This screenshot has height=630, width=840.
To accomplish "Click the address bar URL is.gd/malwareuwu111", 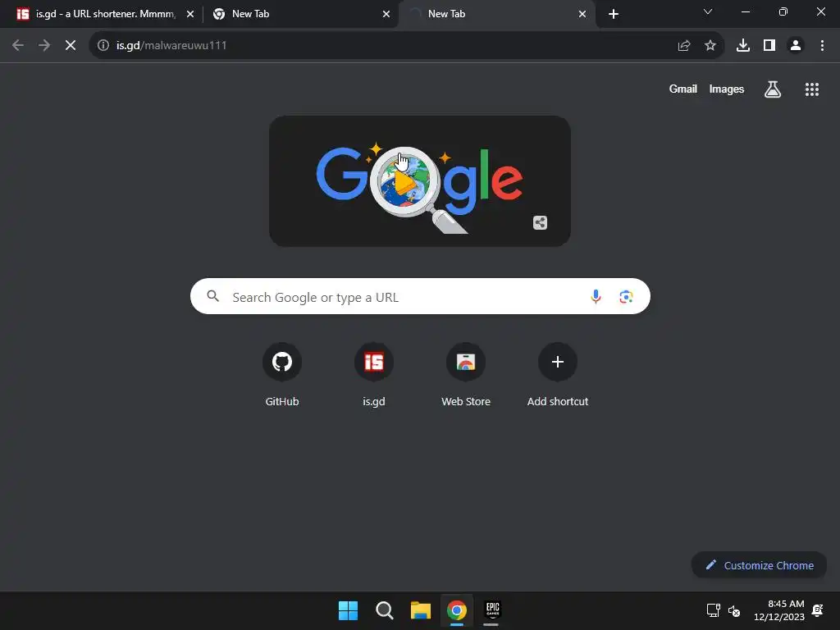I will [171, 46].
